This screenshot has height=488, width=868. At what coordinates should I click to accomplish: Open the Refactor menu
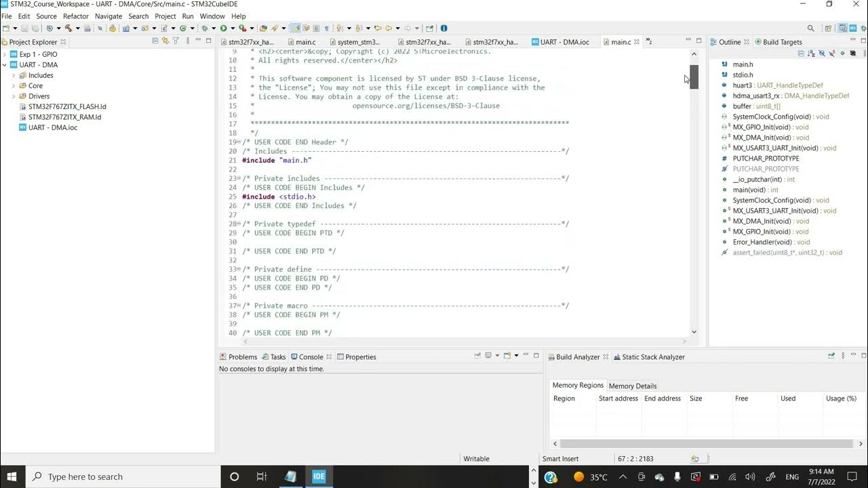click(76, 16)
